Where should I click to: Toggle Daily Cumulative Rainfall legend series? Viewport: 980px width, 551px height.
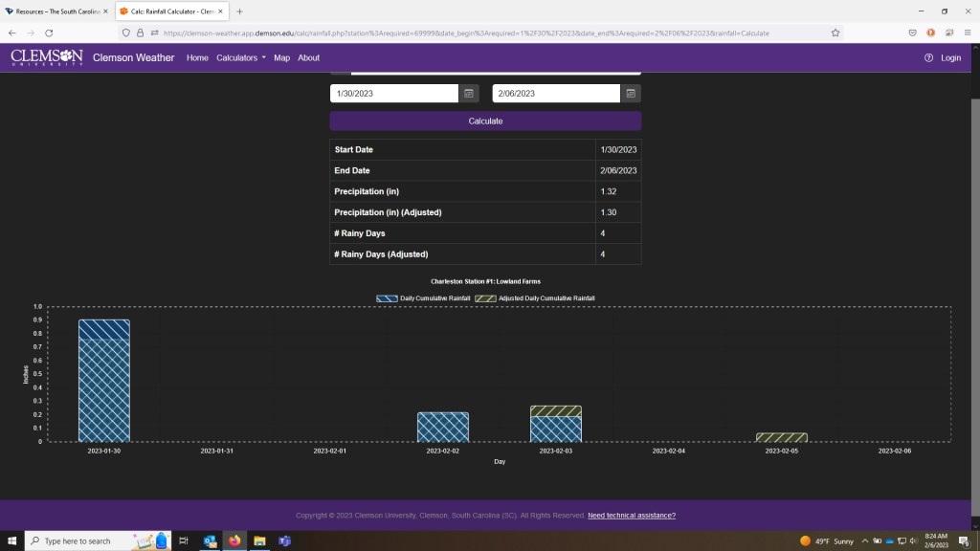[423, 298]
